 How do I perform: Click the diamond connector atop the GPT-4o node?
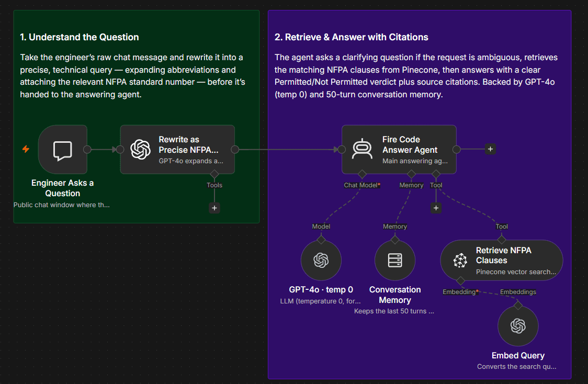321,240
